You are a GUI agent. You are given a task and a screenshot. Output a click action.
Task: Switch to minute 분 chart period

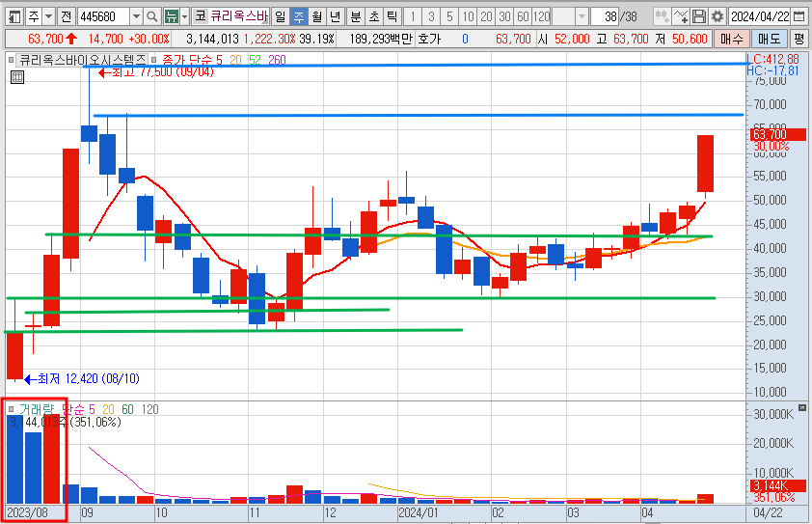355,17
